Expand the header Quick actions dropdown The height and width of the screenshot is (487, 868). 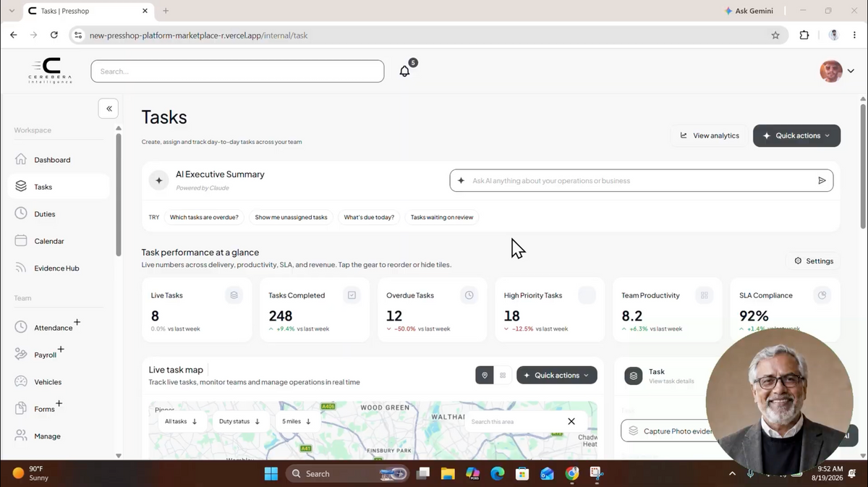796,135
